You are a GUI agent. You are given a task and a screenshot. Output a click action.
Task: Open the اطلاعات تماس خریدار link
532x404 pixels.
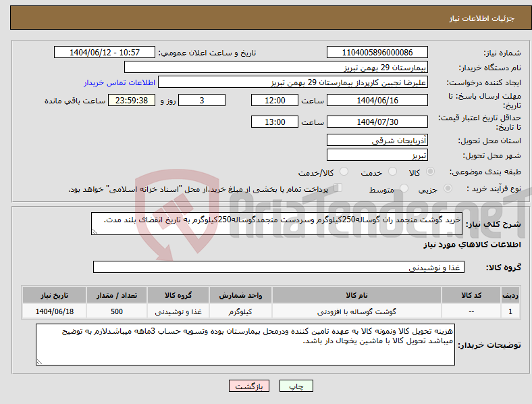point(119,82)
